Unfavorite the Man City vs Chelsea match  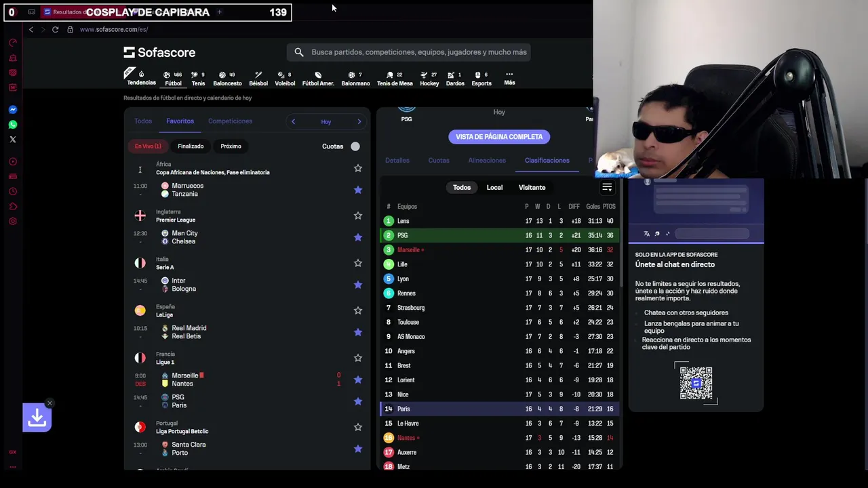point(358,237)
